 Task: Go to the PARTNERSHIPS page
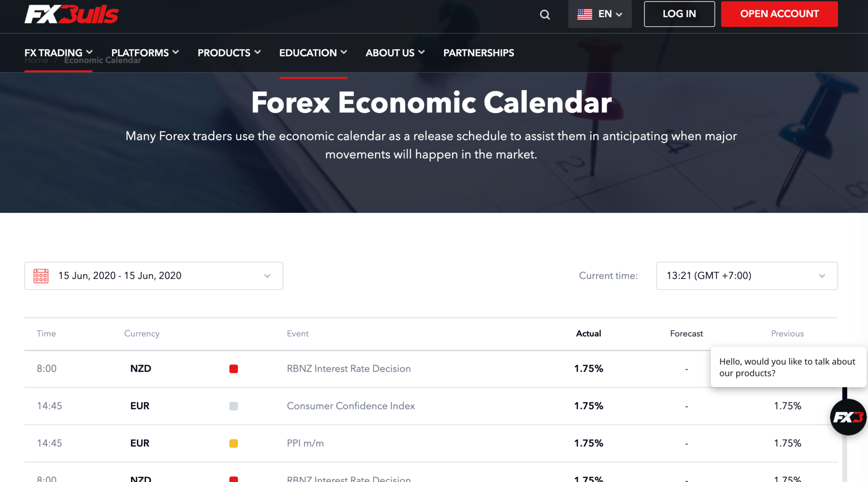[x=479, y=53]
